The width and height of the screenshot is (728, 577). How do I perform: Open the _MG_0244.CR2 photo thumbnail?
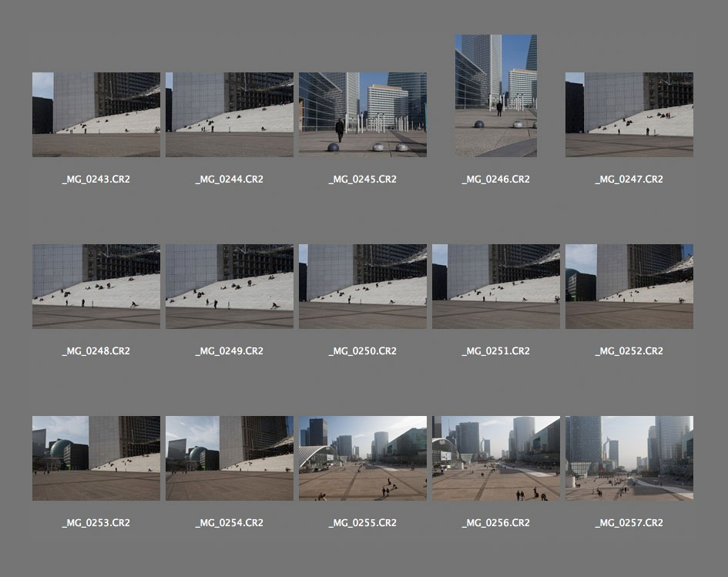(230, 115)
